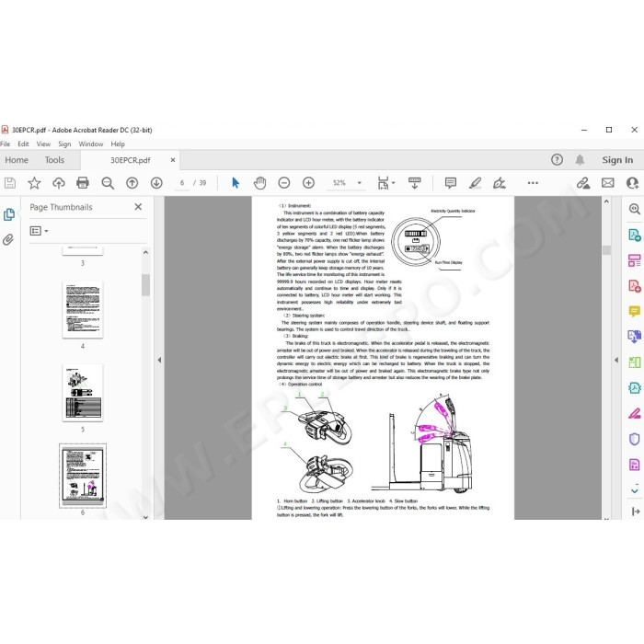Open the View menu
Image resolution: width=644 pixels, height=644 pixels.
(x=43, y=144)
